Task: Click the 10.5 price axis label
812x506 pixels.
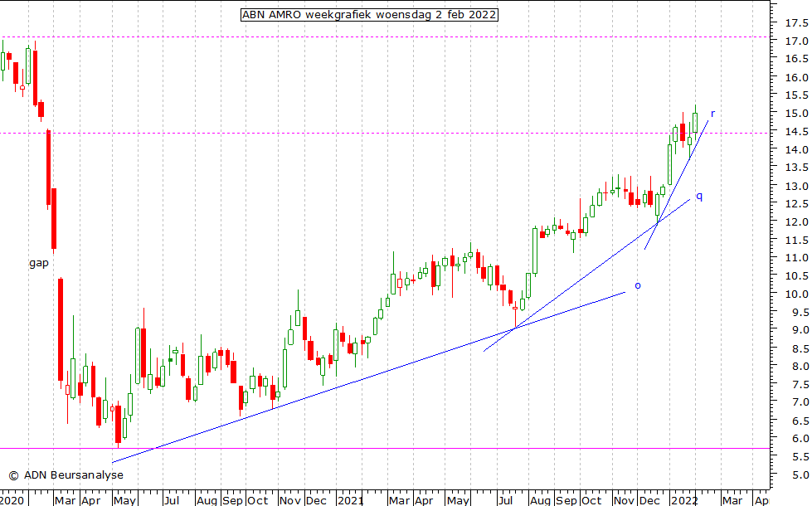Action: (796, 275)
